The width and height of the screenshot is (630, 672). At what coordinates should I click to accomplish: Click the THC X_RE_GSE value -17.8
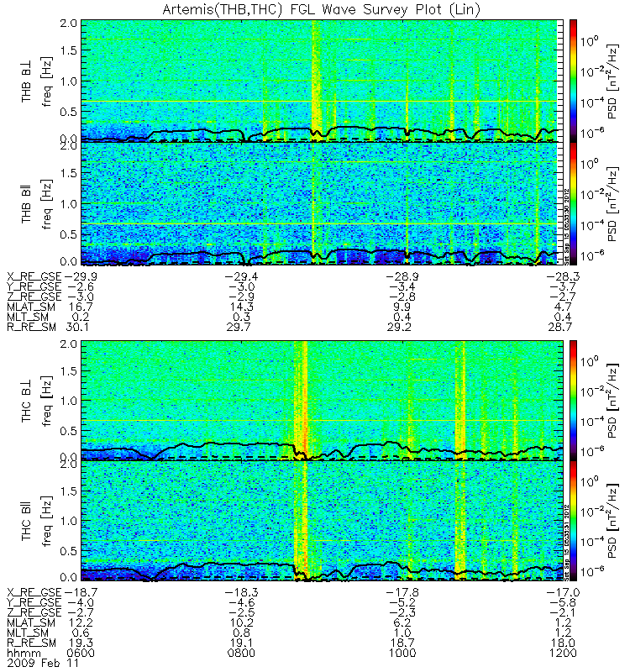click(x=402, y=592)
